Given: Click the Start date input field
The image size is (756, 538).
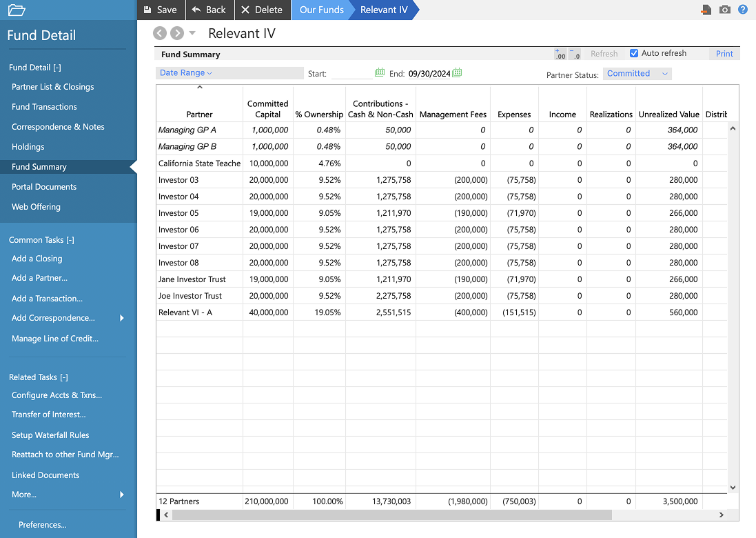Looking at the screenshot, I should click(x=351, y=73).
